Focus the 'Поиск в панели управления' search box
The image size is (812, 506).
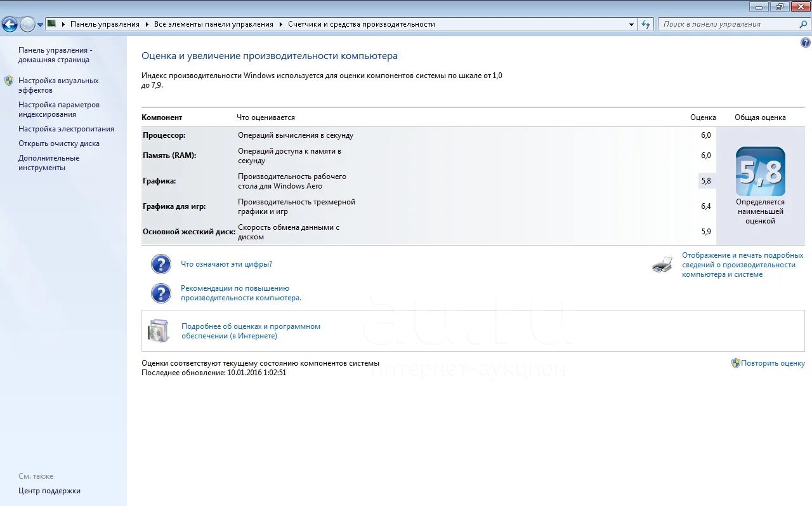(x=729, y=24)
